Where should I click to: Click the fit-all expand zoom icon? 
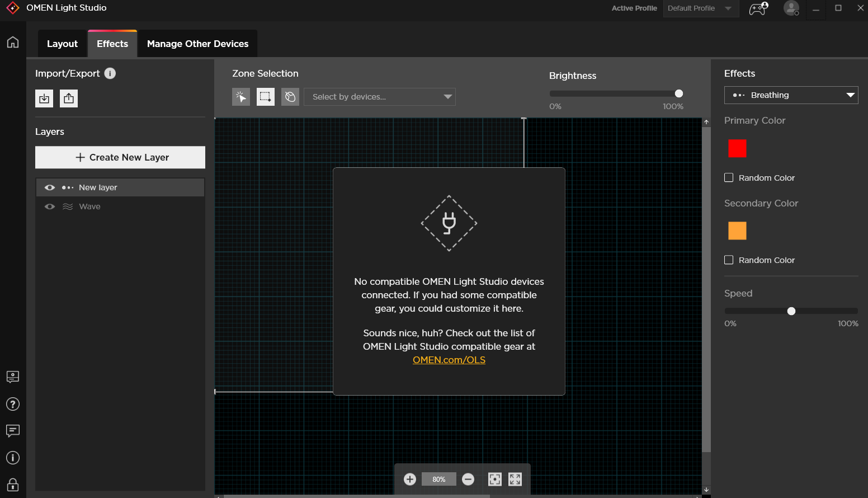coord(515,479)
